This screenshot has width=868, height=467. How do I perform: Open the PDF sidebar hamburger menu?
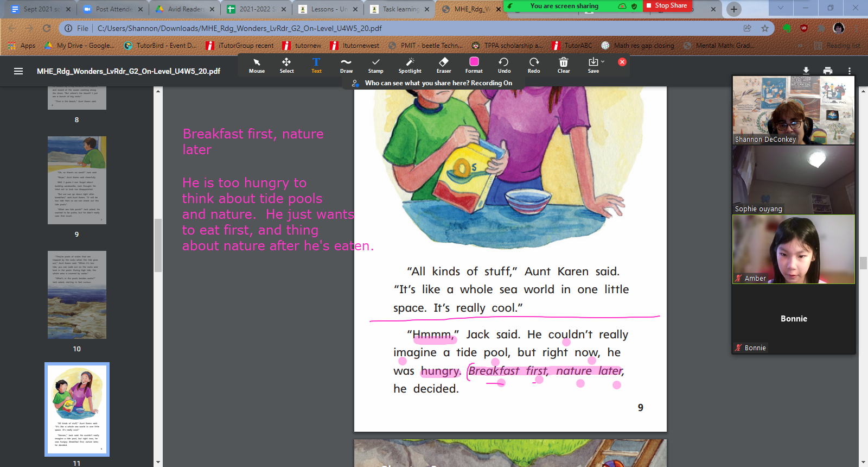pos(18,71)
